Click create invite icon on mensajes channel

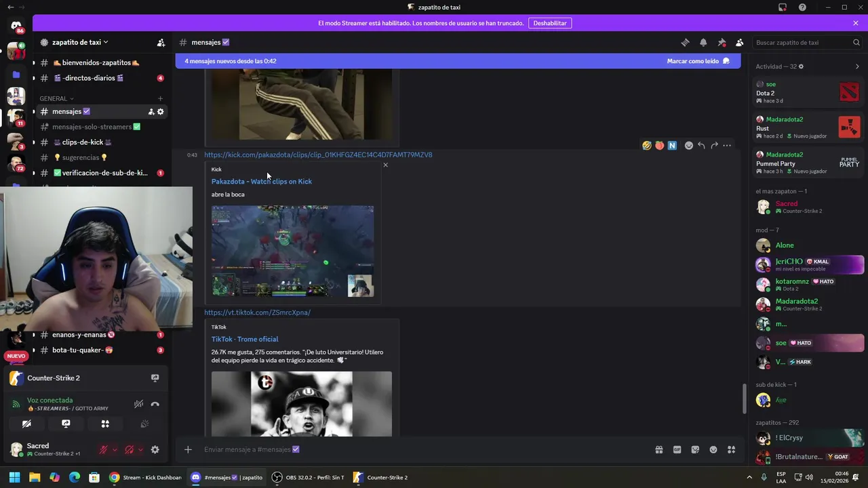(x=151, y=111)
